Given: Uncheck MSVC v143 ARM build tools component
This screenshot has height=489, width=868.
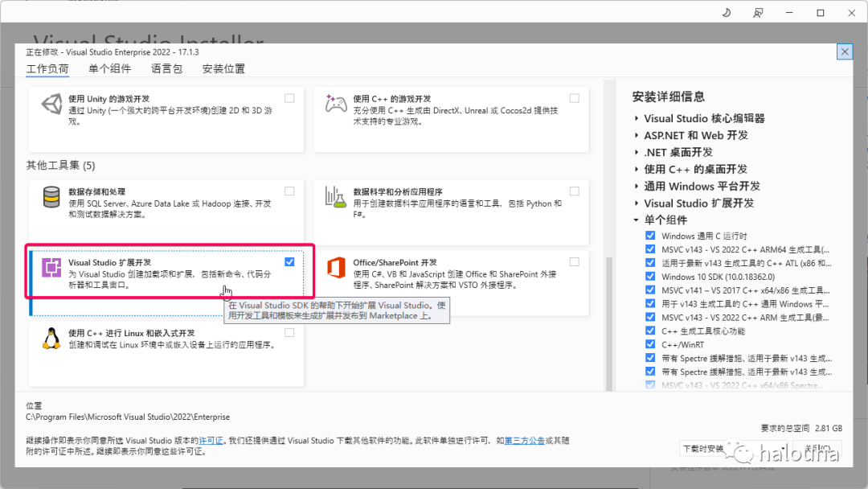Looking at the screenshot, I should click(650, 318).
